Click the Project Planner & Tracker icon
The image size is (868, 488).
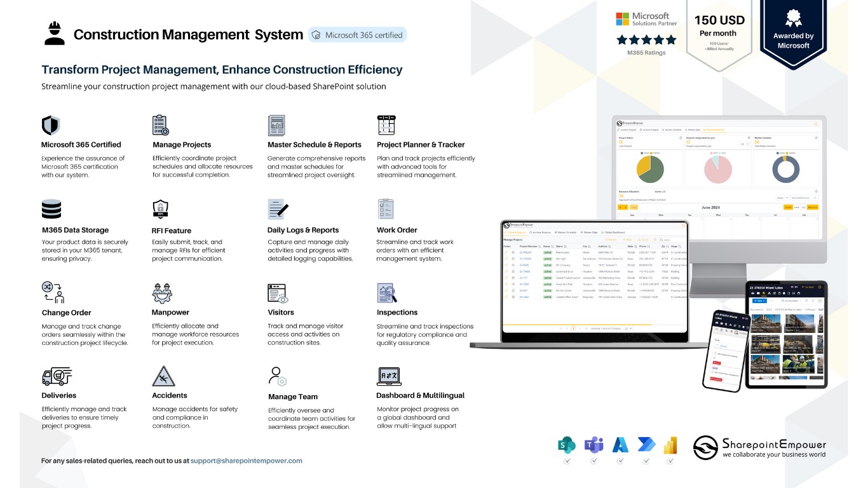tap(386, 125)
